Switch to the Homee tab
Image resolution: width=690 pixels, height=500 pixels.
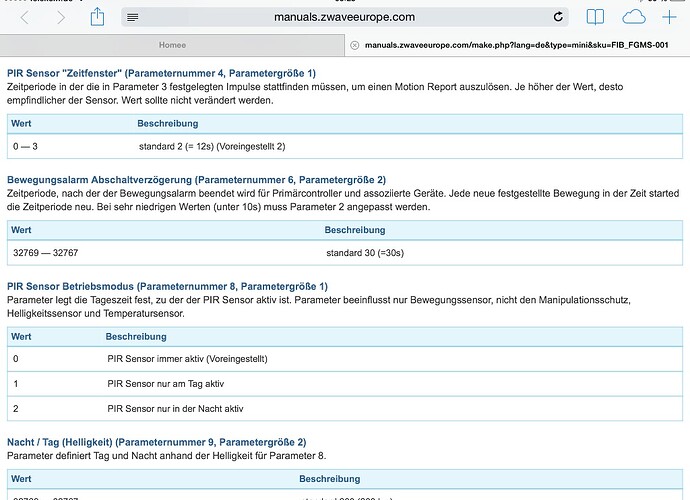pos(172,45)
